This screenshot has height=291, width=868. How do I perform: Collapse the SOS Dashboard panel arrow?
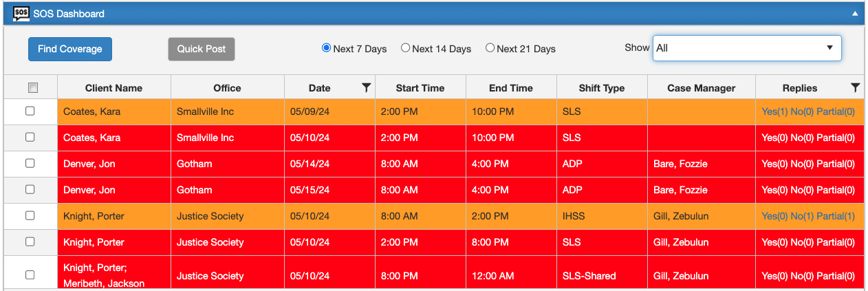(855, 13)
